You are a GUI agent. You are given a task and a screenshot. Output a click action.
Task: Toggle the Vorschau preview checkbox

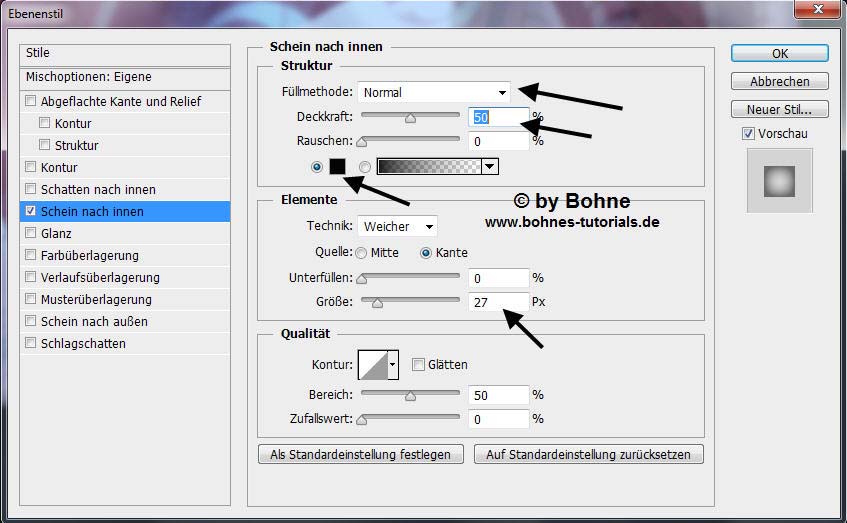pos(748,134)
